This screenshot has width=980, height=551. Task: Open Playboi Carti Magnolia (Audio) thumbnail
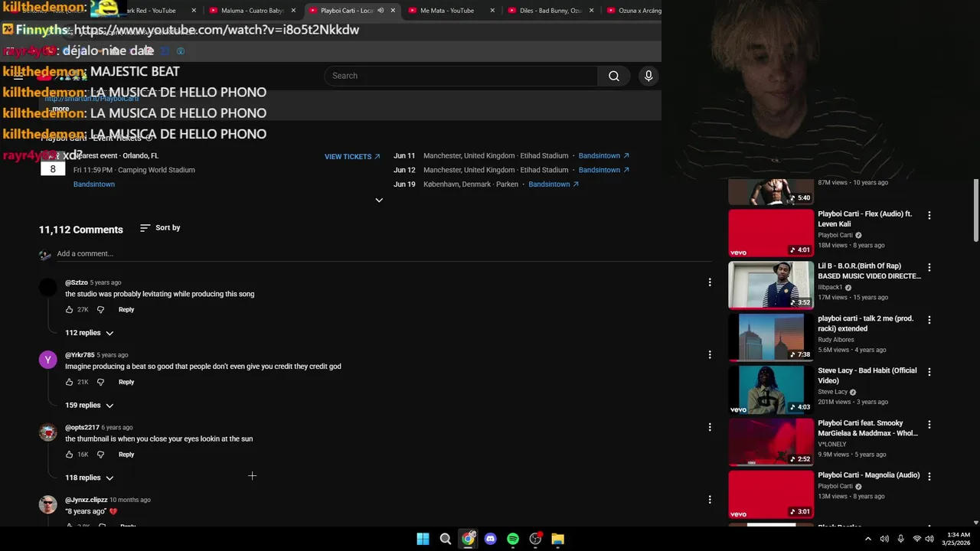tap(771, 494)
